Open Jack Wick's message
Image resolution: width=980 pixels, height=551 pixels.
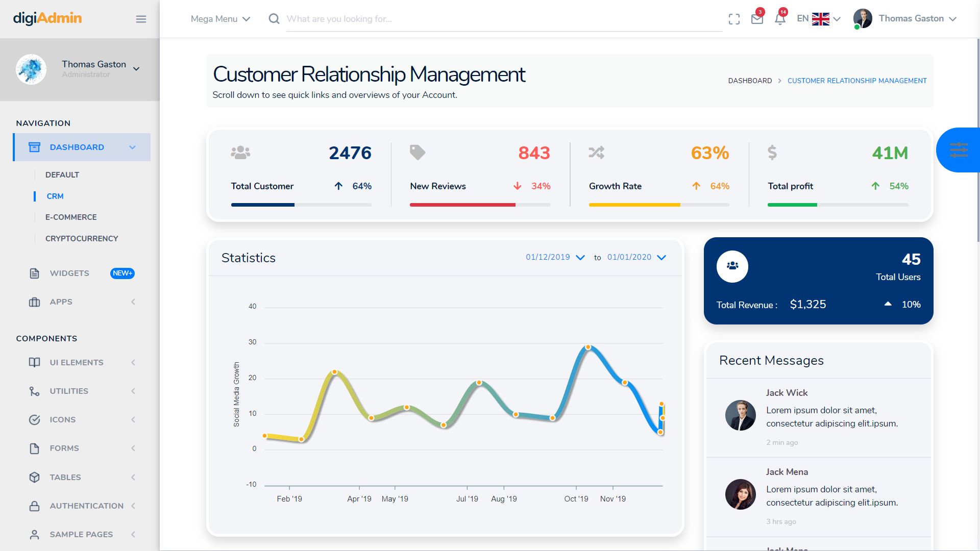(819, 418)
